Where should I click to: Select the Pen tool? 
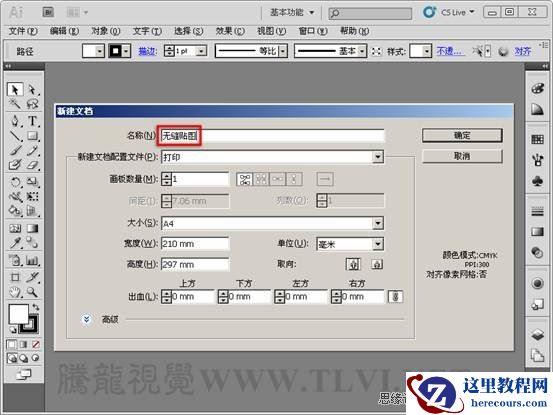[x=15, y=121]
